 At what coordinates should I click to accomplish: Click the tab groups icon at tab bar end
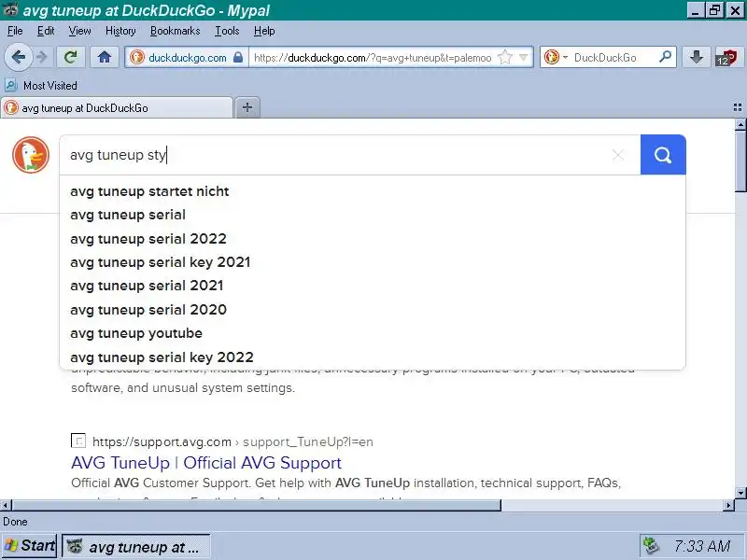pyautogui.click(x=738, y=107)
